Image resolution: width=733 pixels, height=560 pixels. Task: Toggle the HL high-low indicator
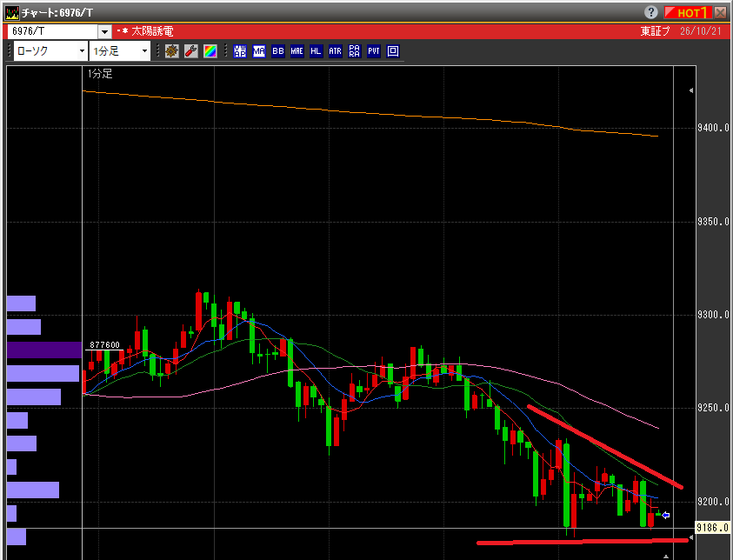point(316,51)
